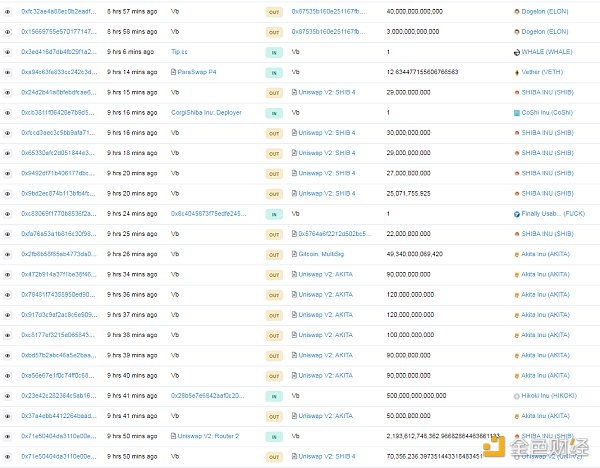
Task: Open Akita Inu (AKITA) link on 9 hrs 39 mins row
Action: 546,355
